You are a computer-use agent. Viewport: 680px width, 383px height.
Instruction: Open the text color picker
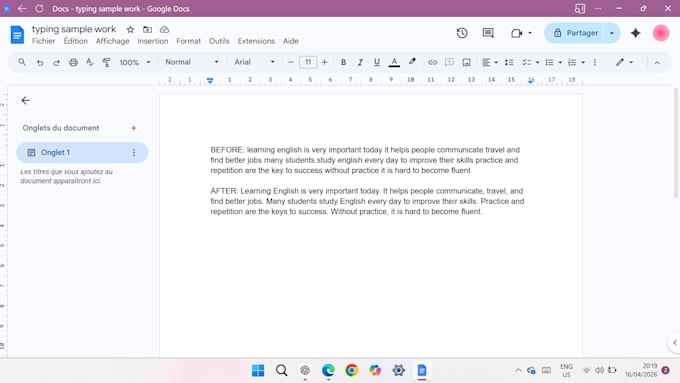[x=394, y=62]
